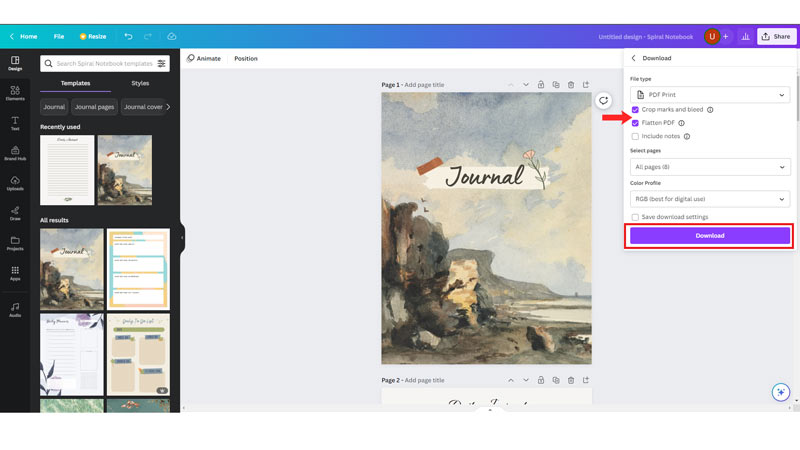The width and height of the screenshot is (800, 450).
Task: Show info about Flatten PDF
Action: coord(682,123)
